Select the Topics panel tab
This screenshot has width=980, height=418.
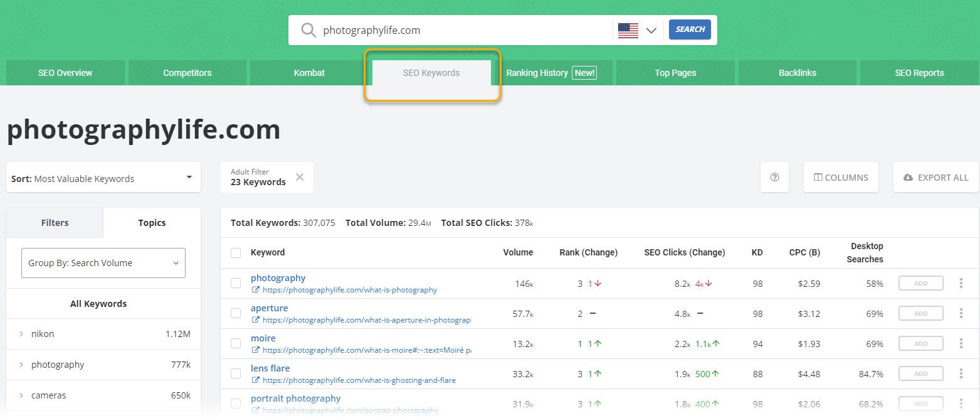pos(152,223)
